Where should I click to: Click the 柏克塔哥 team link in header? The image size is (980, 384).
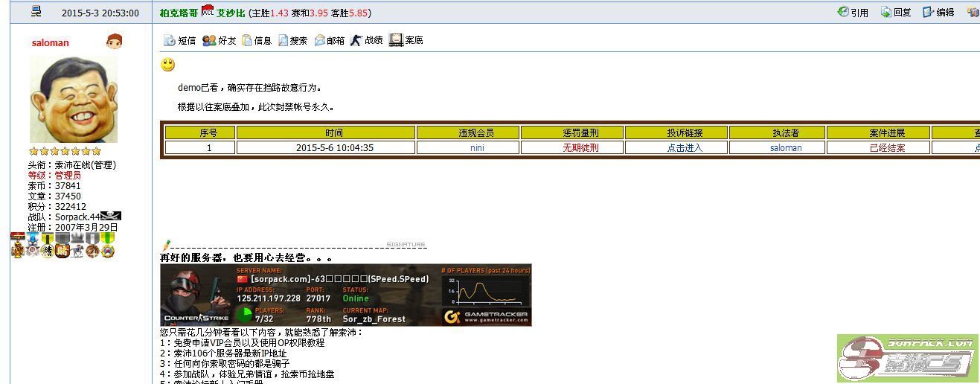(179, 13)
